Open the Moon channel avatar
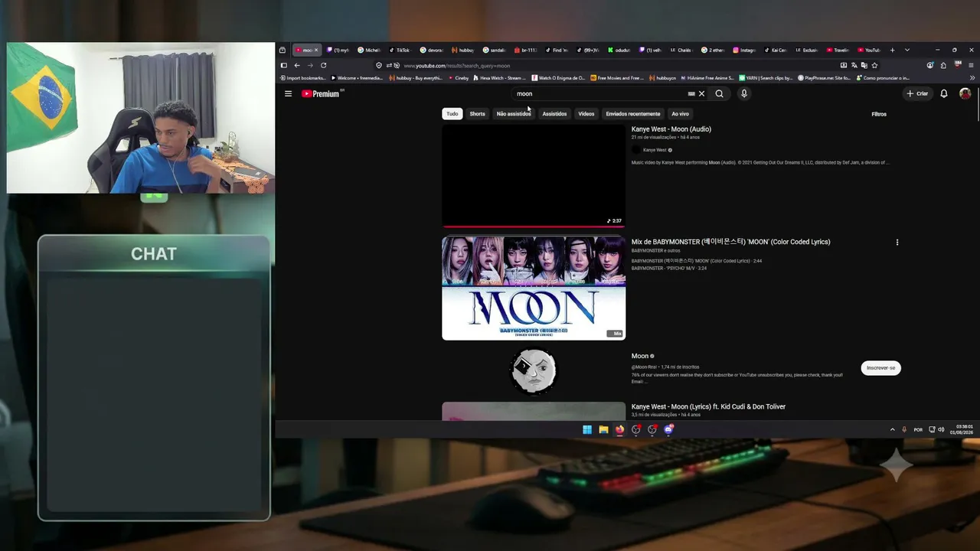The image size is (980, 551). [x=534, y=371]
